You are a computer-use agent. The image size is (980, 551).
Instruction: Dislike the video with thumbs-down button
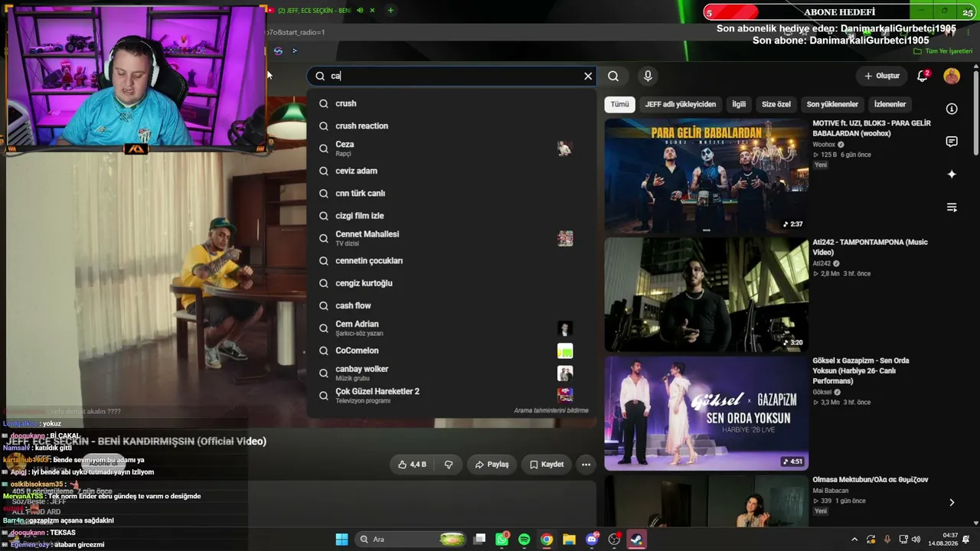tap(449, 465)
